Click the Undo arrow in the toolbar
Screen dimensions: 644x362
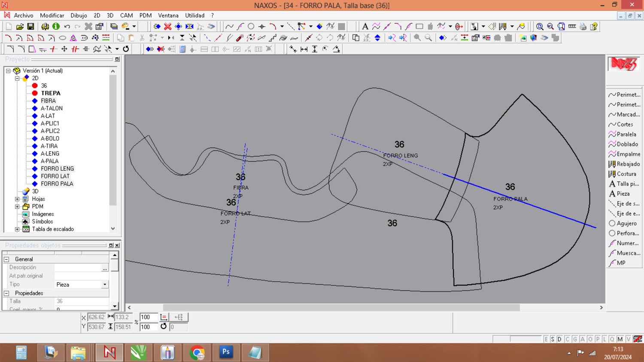coord(67,27)
